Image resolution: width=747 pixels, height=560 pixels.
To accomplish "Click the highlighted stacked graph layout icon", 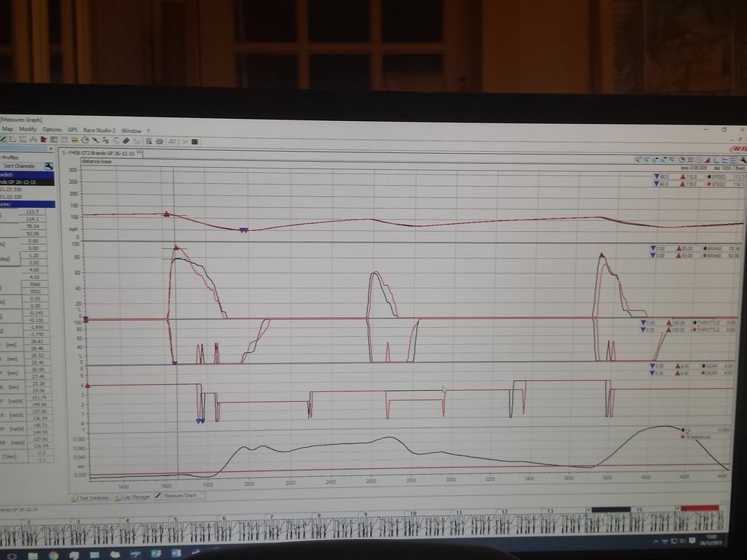I will (x=733, y=160).
